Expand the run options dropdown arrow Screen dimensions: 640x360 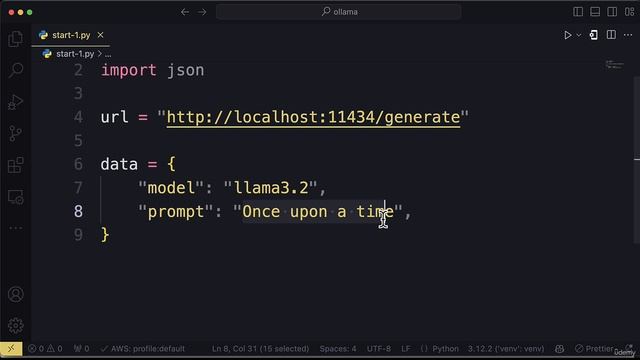click(x=579, y=36)
